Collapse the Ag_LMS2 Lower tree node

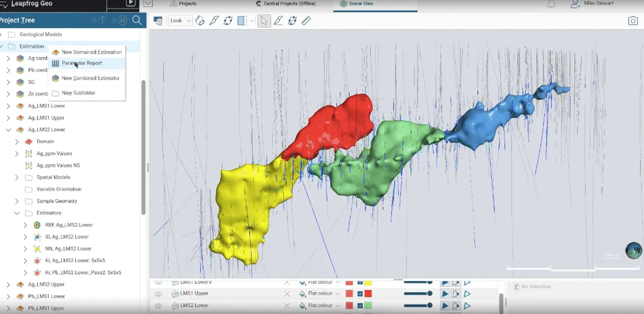8,130
